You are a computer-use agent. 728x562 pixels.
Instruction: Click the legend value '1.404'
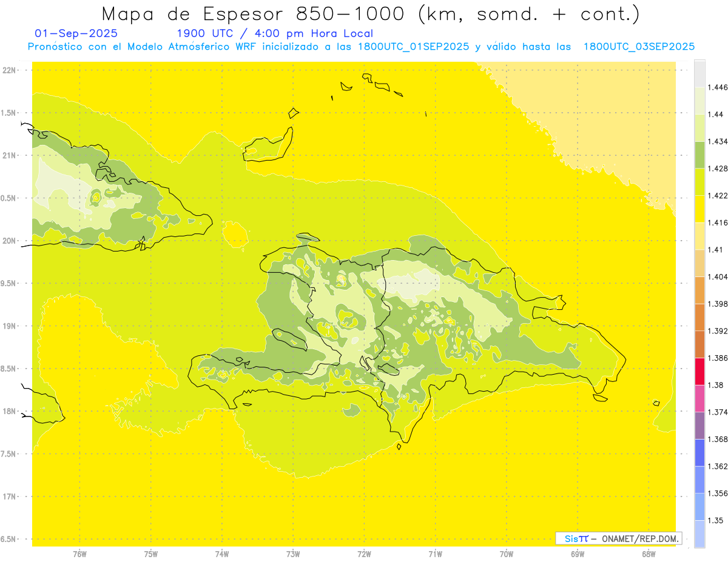(718, 276)
